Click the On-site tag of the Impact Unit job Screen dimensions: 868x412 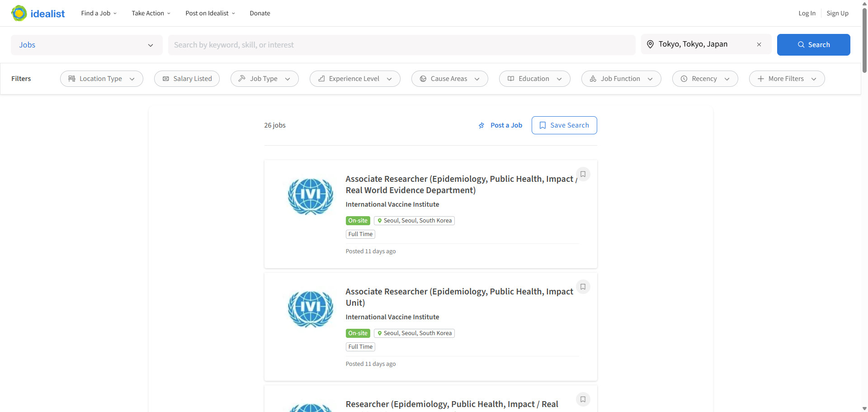coord(358,333)
